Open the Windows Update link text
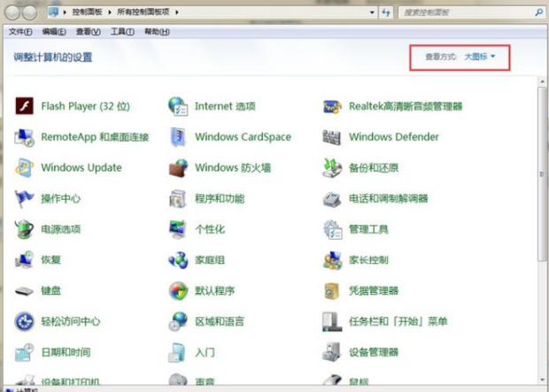This screenshot has width=549, height=392. [x=81, y=167]
